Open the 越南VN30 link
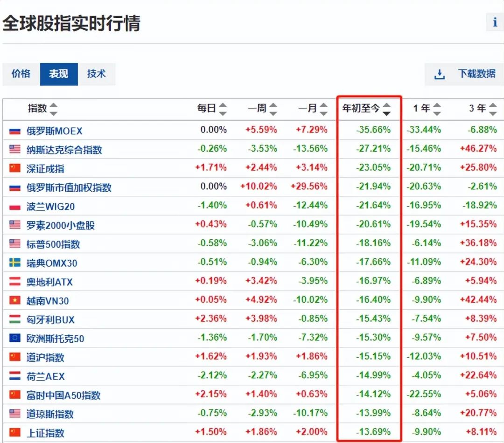 click(48, 301)
